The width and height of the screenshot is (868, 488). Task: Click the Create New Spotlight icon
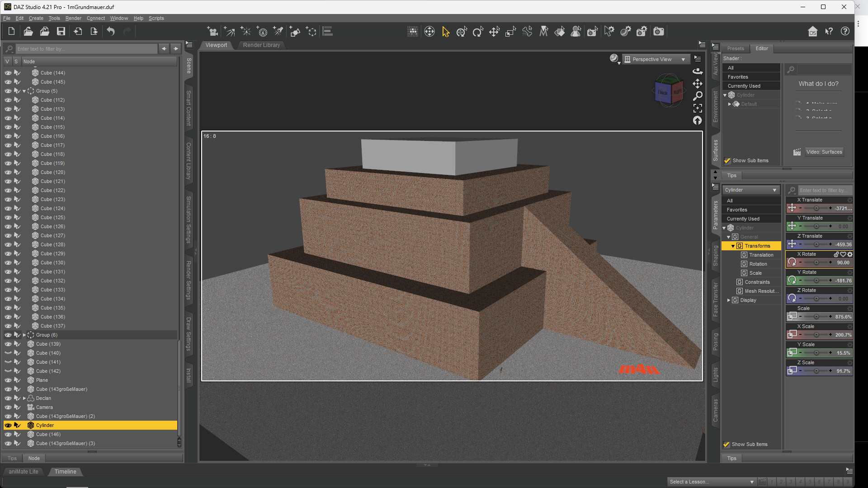[278, 31]
